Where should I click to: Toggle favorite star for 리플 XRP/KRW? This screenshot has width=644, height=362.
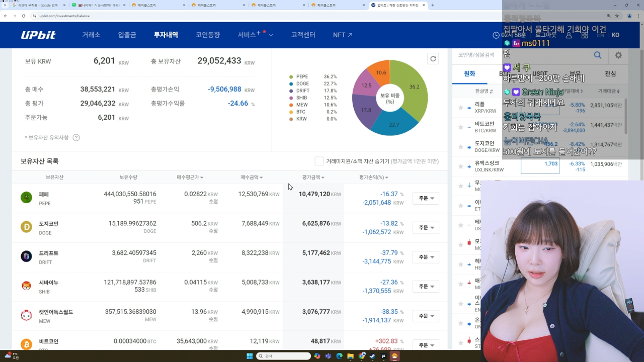460,107
